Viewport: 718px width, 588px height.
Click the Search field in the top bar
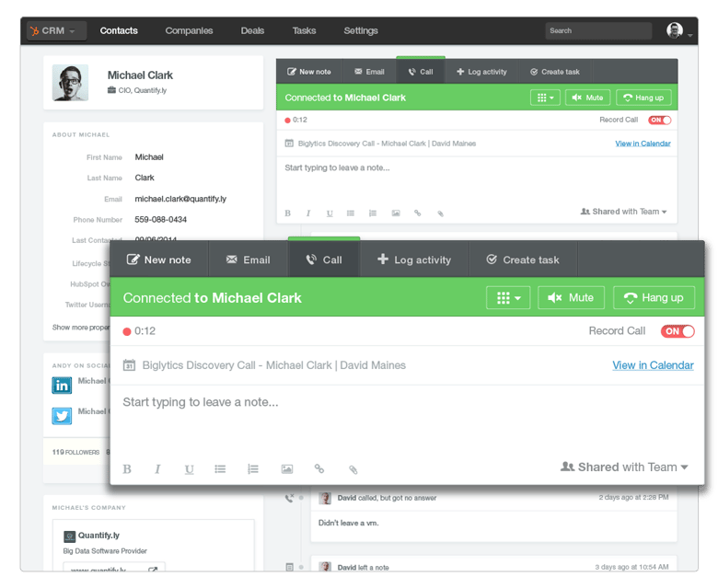[598, 30]
